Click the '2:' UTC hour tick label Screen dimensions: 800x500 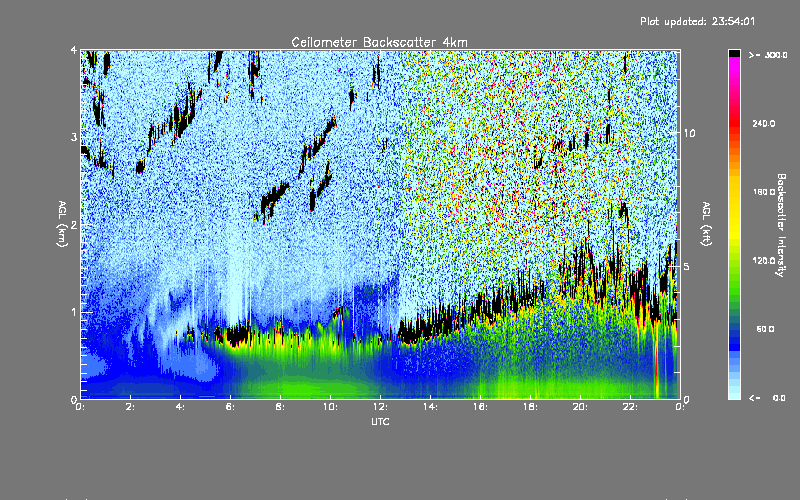tap(130, 407)
